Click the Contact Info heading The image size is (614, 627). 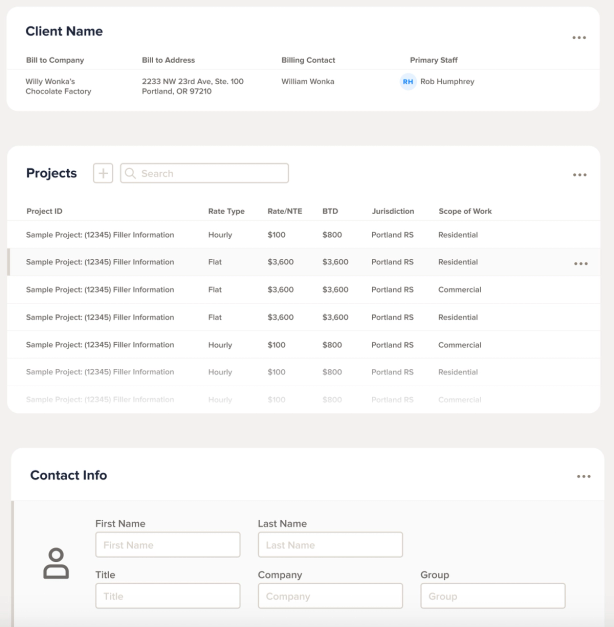69,475
